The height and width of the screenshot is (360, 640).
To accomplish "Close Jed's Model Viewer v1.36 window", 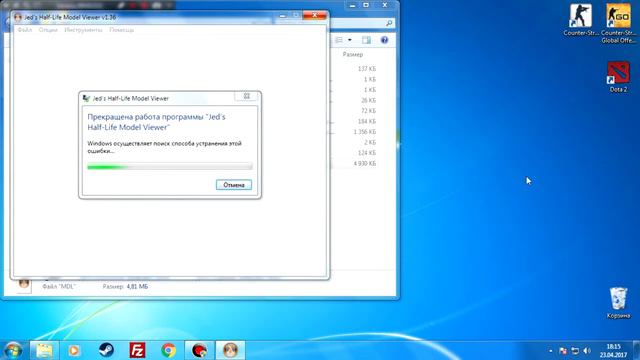I will click(x=314, y=16).
